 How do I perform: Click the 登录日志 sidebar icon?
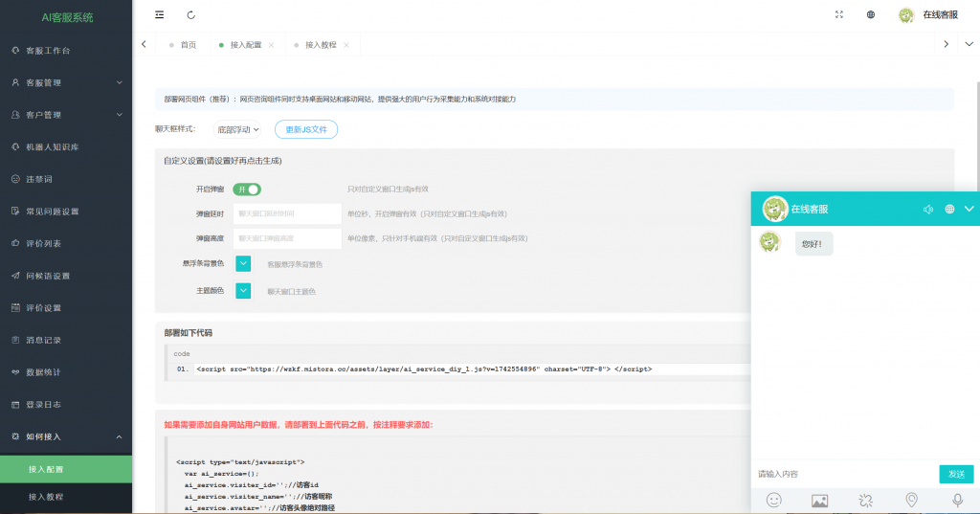15,404
